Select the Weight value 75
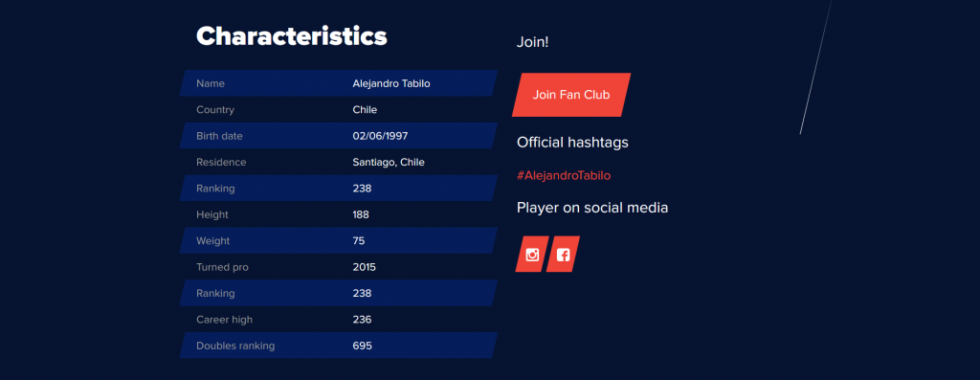980x380 pixels. click(359, 241)
